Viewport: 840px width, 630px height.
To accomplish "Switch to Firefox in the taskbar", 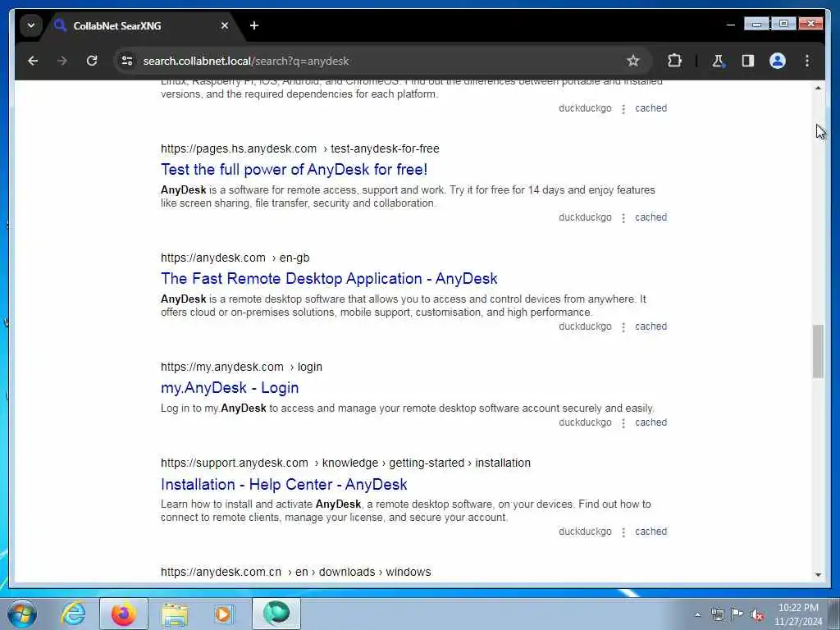I will [124, 614].
